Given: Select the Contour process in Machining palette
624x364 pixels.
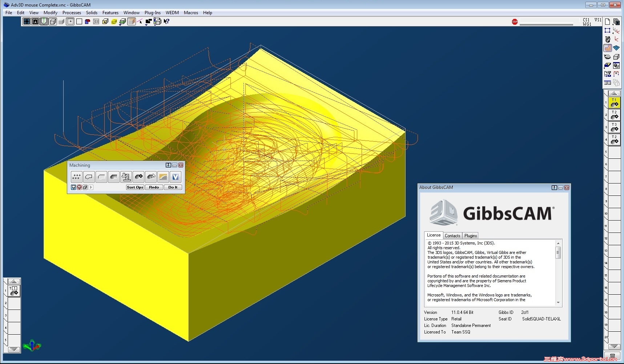Looking at the screenshot, I should click(89, 177).
